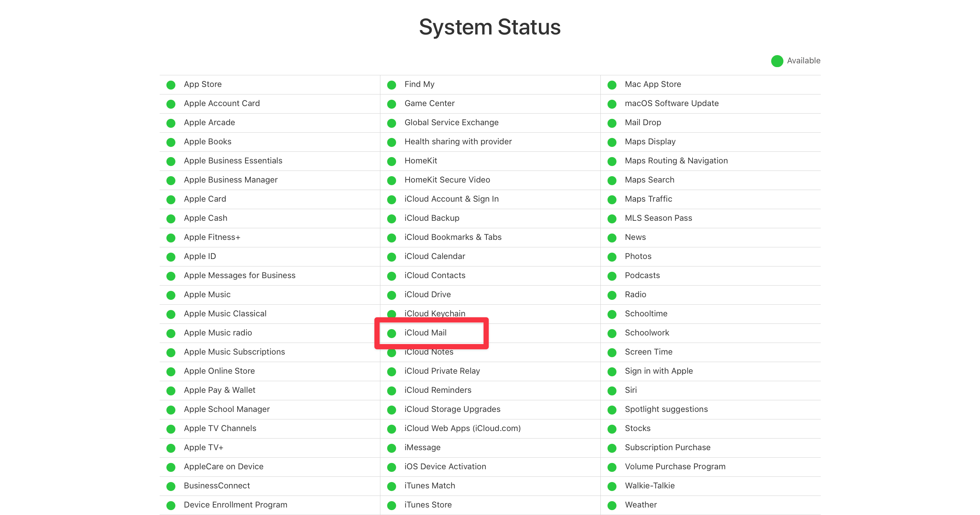Select the Apple Business Manager row
This screenshot has height=515, width=980.
(x=230, y=180)
